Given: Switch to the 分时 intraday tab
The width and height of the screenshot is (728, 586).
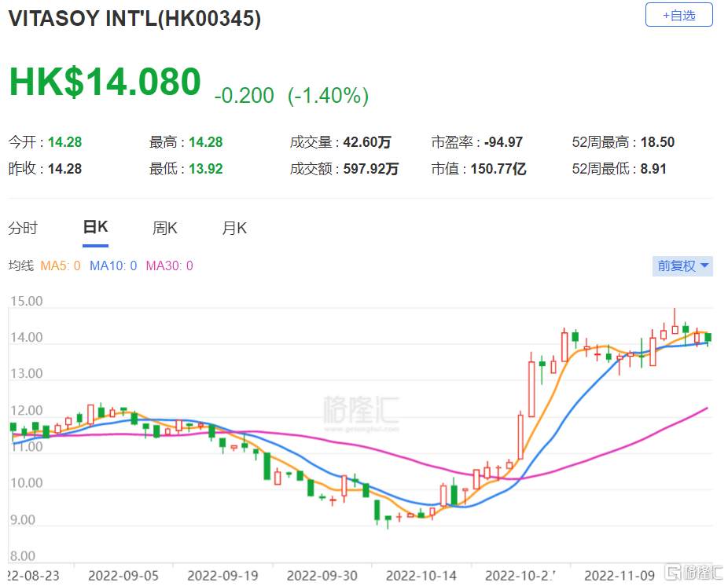Looking at the screenshot, I should (23, 228).
